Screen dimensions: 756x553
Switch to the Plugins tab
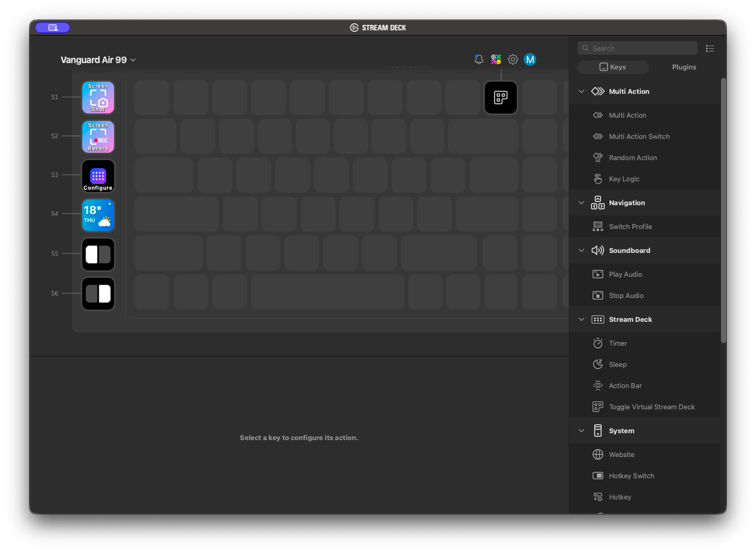(x=684, y=67)
